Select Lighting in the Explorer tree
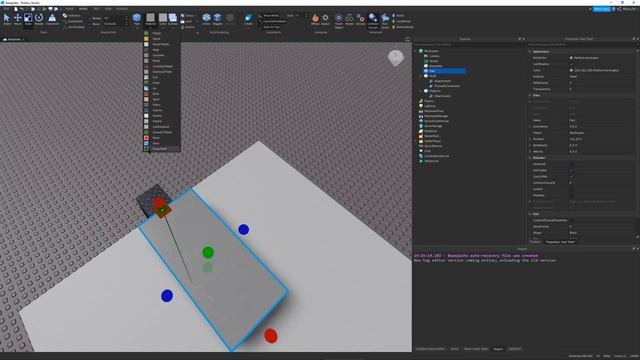 coord(429,106)
